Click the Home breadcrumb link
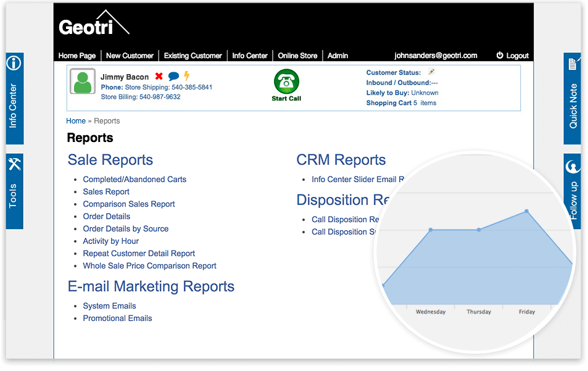The width and height of the screenshot is (588, 371). [x=76, y=121]
